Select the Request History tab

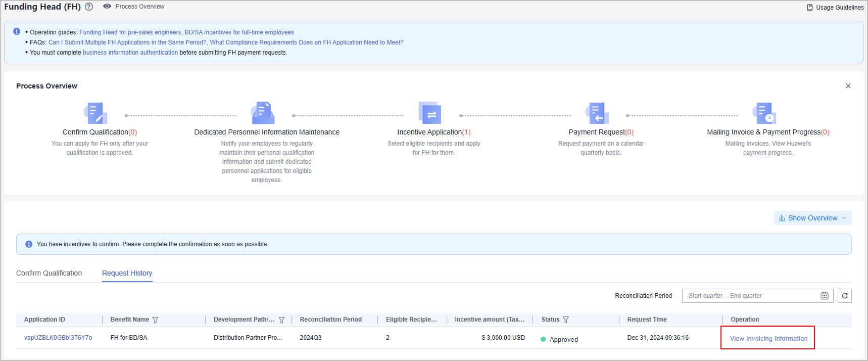(127, 273)
